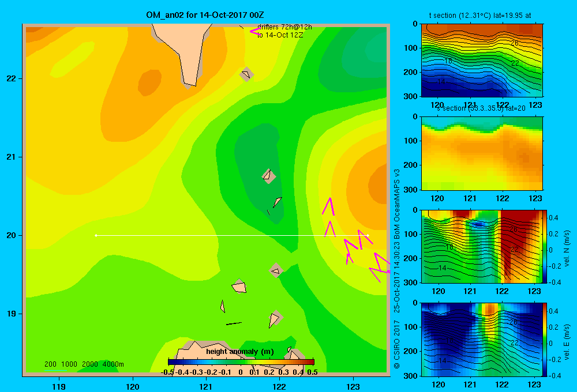Click the magenta drifter legend arrow beside 'drifters'
This screenshot has height=392, width=577.
tap(254, 32)
